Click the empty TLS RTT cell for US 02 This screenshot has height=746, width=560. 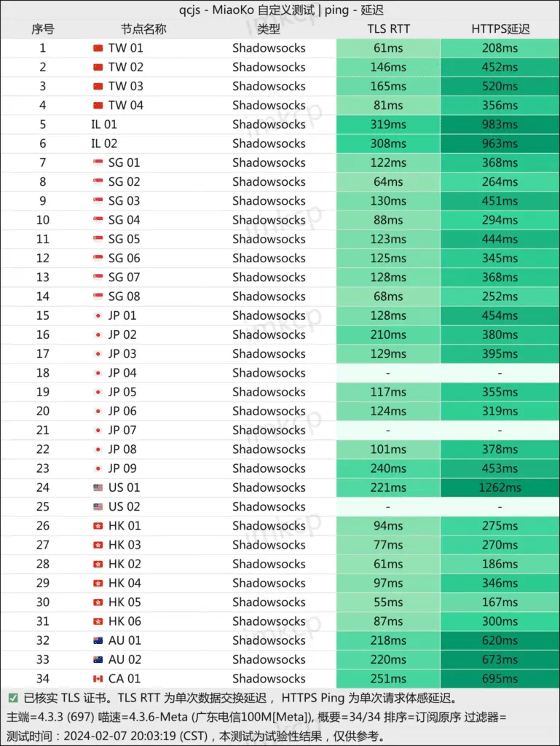point(388,507)
